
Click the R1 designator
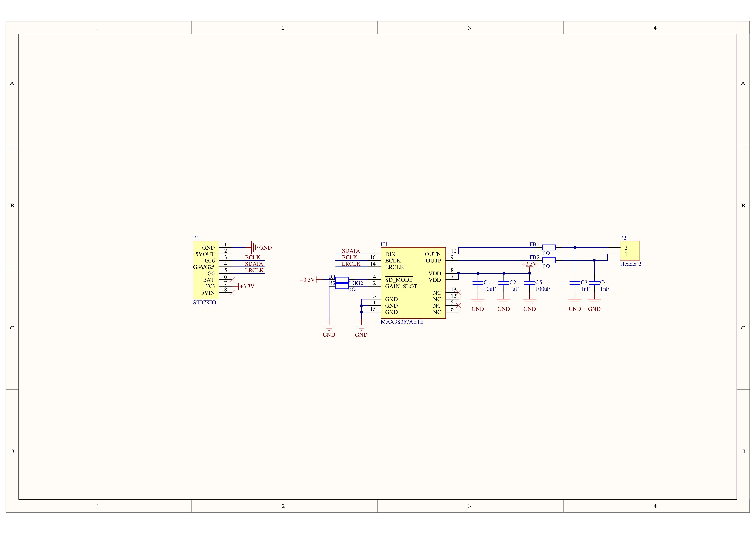tap(332, 277)
